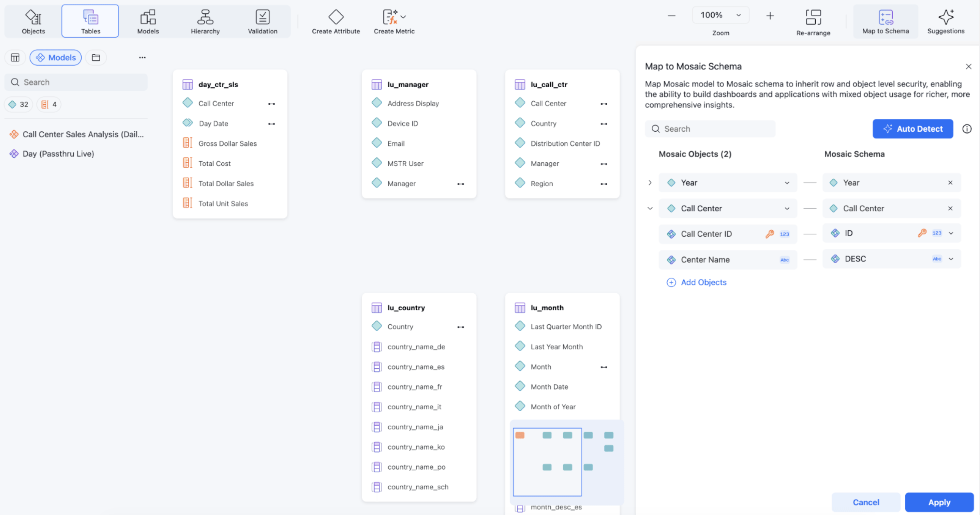This screenshot has width=980, height=515.
Task: Click link icon beside Manager in lu_manager
Action: point(461,184)
